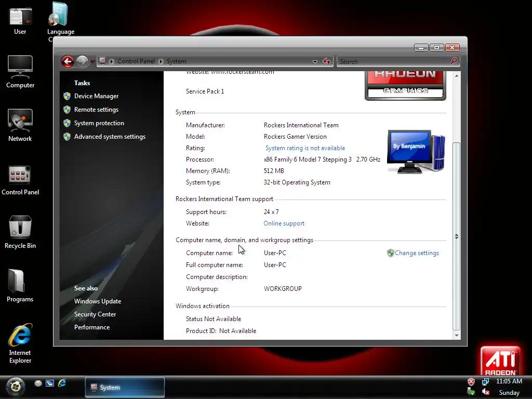Click the red security alert tray icon

point(471,382)
